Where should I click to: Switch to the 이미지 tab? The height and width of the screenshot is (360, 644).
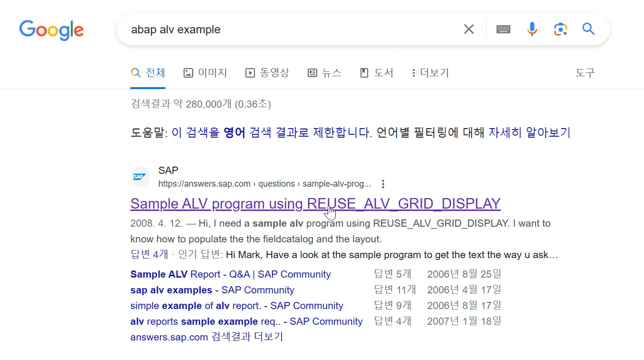[x=205, y=73]
